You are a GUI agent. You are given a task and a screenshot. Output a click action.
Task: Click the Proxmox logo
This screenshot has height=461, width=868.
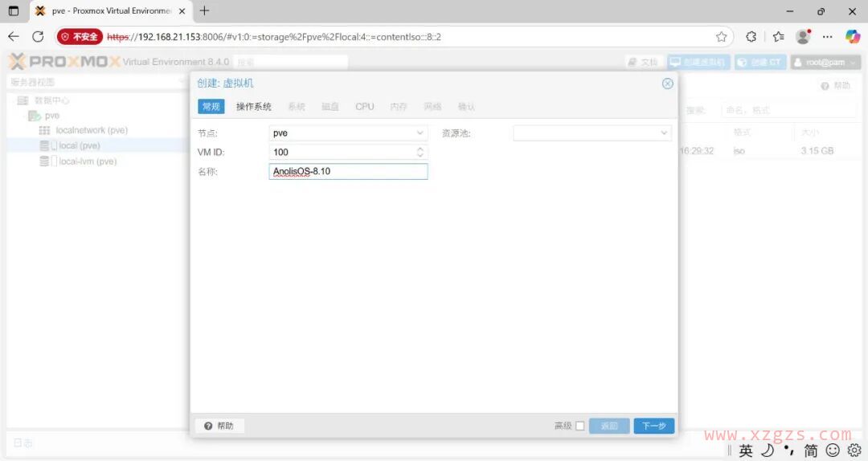(x=64, y=62)
